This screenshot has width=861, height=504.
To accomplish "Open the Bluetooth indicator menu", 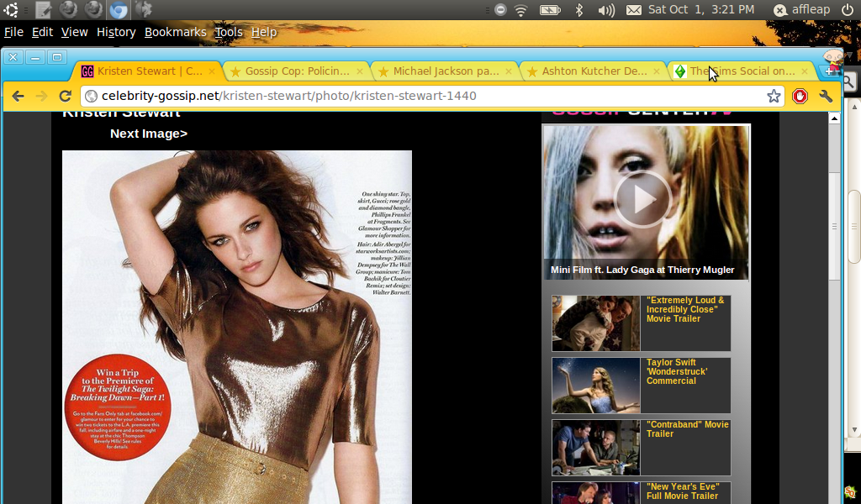I will click(578, 10).
